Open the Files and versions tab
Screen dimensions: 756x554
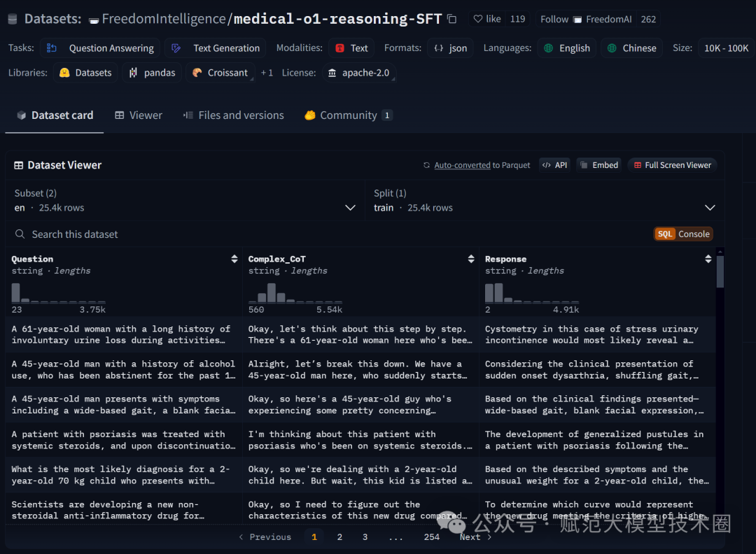point(233,115)
